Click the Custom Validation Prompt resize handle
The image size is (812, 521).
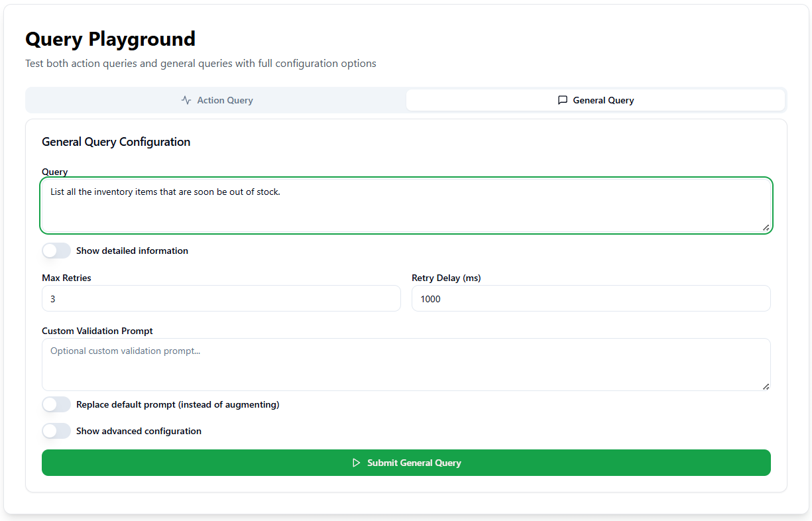(x=766, y=386)
